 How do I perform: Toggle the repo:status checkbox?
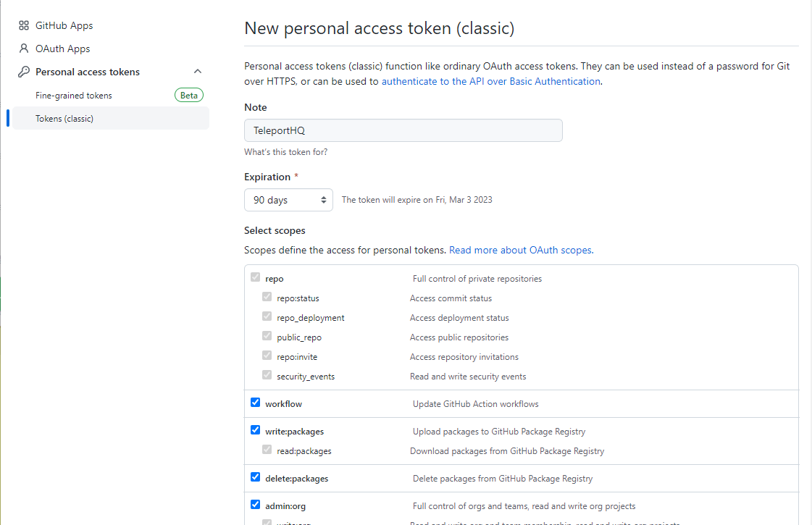coord(267,297)
